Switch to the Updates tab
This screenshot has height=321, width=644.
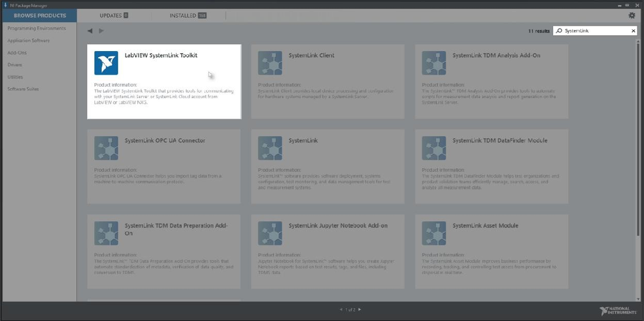(114, 15)
